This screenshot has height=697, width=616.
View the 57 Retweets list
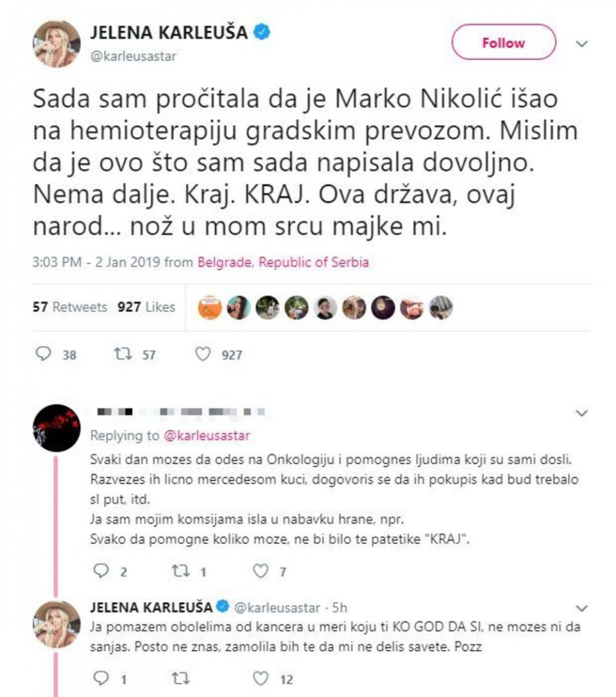(x=70, y=307)
